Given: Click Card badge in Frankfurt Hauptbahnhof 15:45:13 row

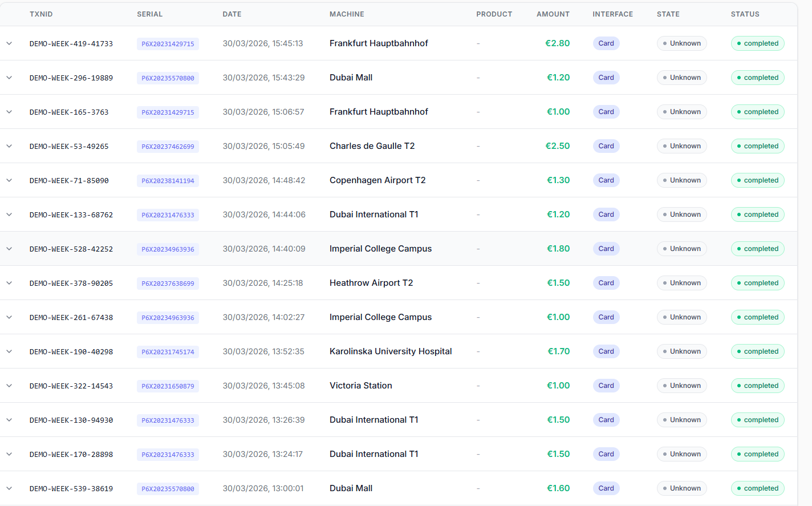Looking at the screenshot, I should [x=606, y=43].
